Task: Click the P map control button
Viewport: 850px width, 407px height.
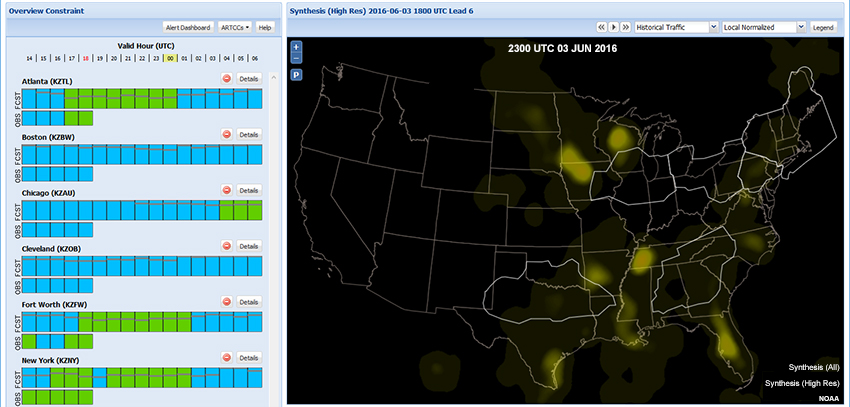Action: point(296,75)
